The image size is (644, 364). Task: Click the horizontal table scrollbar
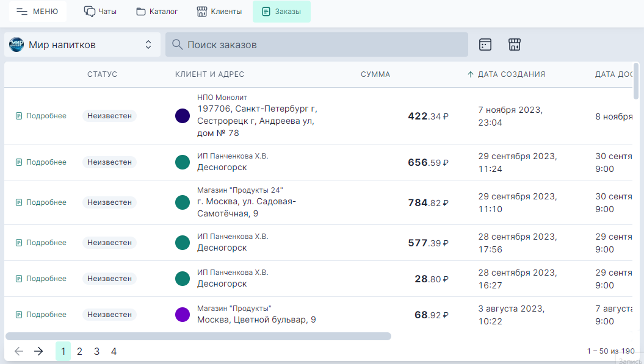pyautogui.click(x=198, y=336)
